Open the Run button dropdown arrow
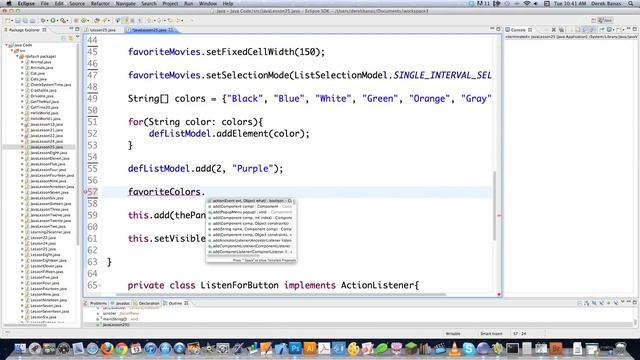 [x=58, y=20]
